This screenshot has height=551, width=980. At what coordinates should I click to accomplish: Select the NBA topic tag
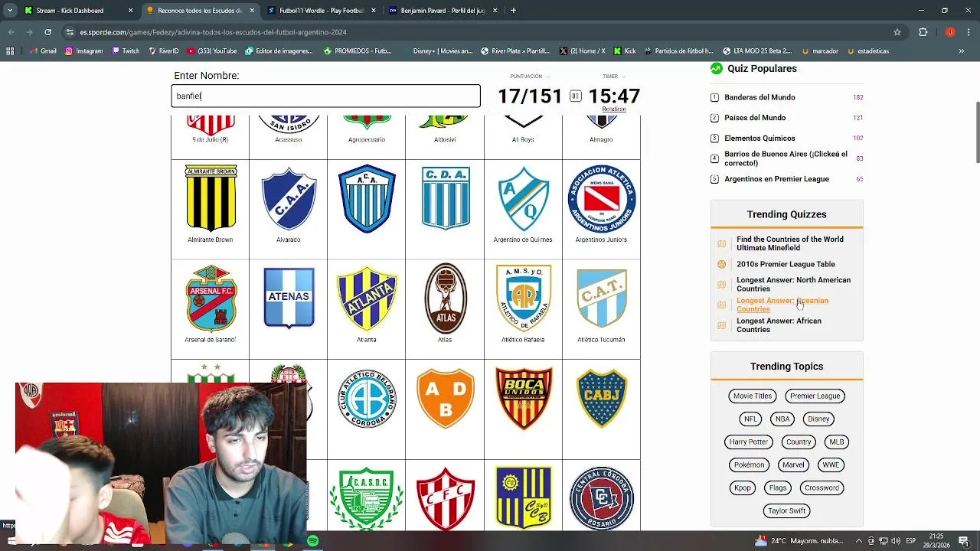782,419
